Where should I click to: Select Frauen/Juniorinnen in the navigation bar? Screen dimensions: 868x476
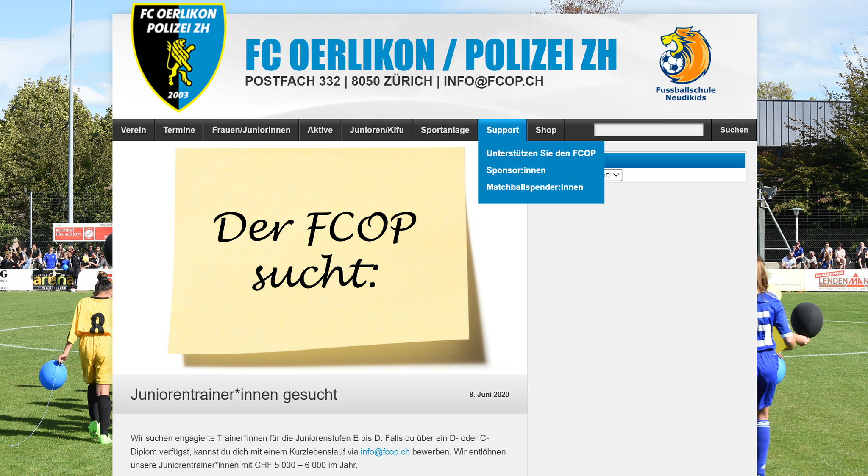click(x=251, y=130)
